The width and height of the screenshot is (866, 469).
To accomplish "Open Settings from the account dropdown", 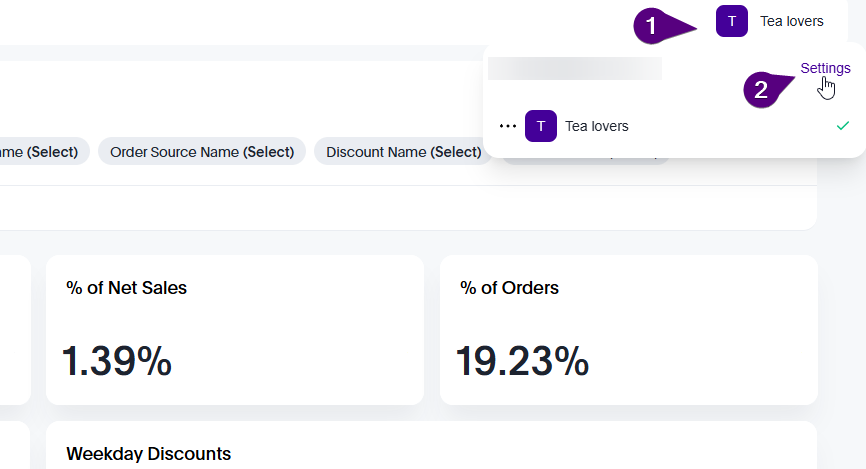I will pos(825,68).
